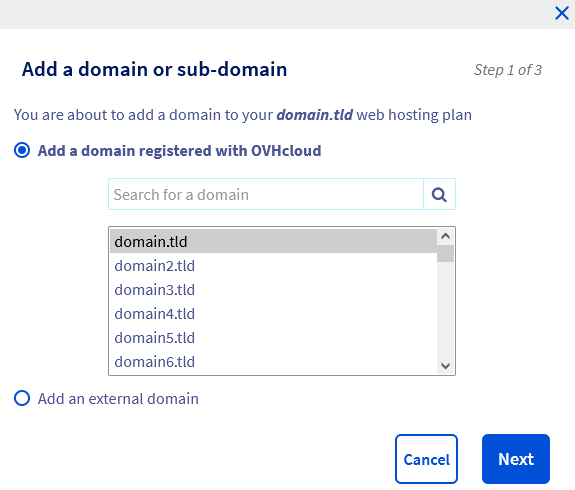
Task: Proceed with the Next button
Action: tap(516, 459)
